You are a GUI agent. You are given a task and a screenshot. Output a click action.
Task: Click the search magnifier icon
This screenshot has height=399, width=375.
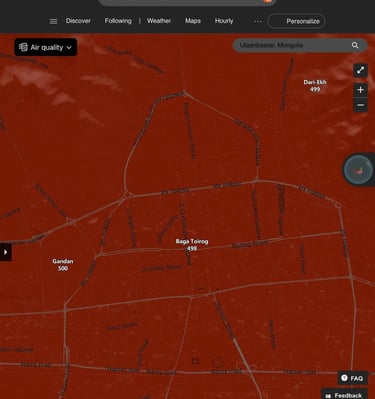click(355, 45)
